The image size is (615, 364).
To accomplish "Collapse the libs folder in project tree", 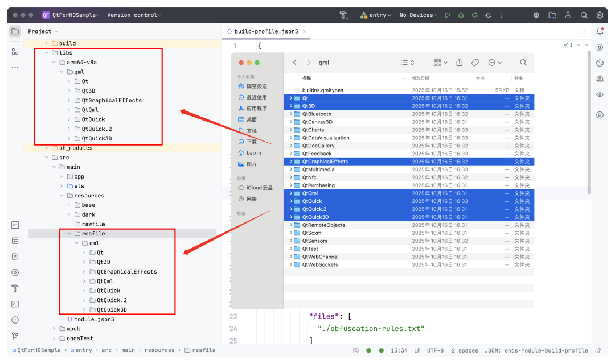I will pyautogui.click(x=46, y=52).
